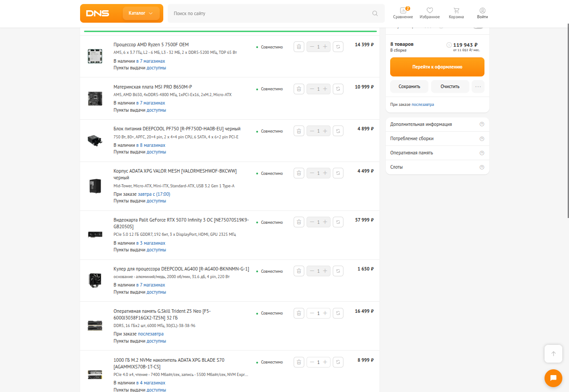Open the help icon for Дополнительная информация
569x392 pixels.
(x=482, y=124)
